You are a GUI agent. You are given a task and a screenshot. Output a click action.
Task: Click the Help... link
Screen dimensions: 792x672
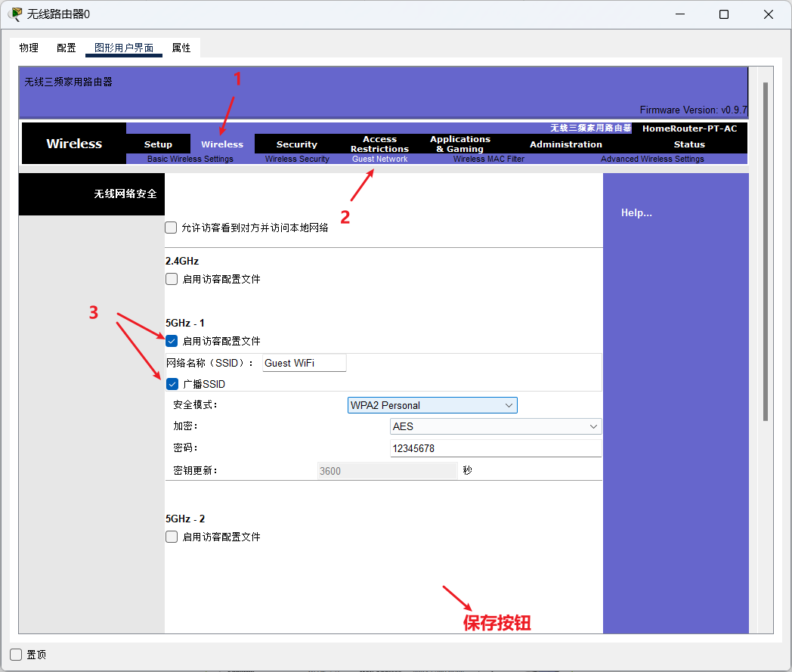click(636, 212)
